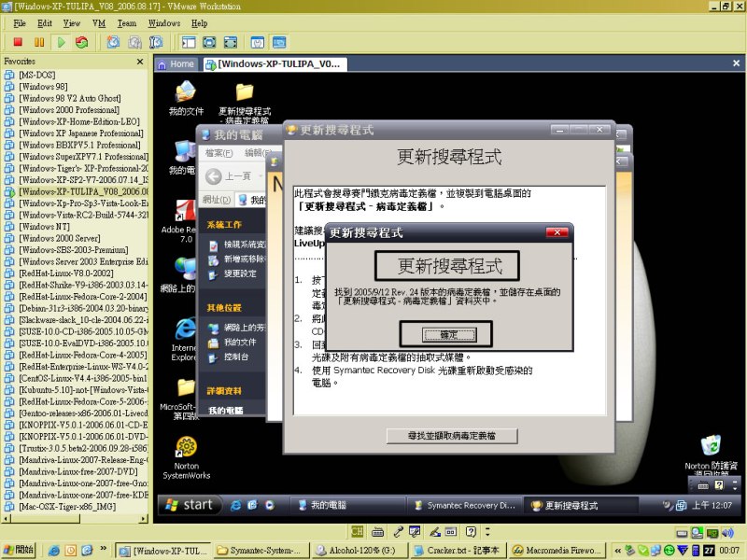Image resolution: width=747 pixels, height=560 pixels.
Task: Open 檔案(F) menu in 我的電腦 window
Action: [218, 153]
